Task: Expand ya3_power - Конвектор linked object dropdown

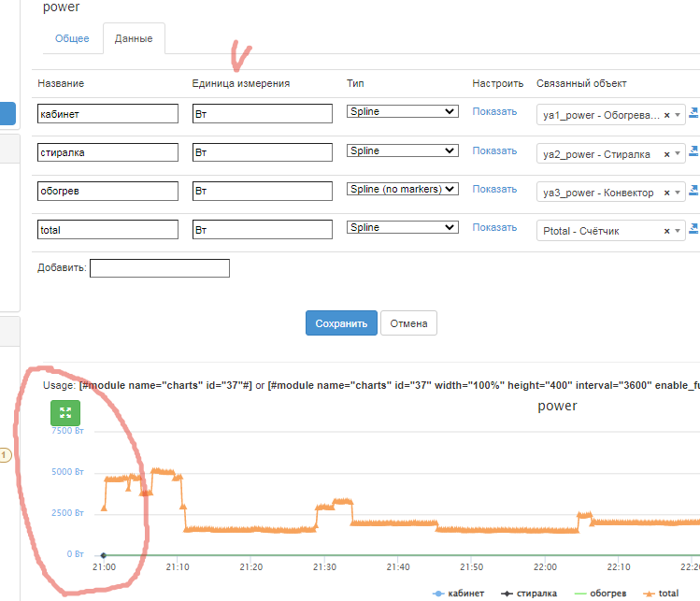Action: [x=678, y=193]
